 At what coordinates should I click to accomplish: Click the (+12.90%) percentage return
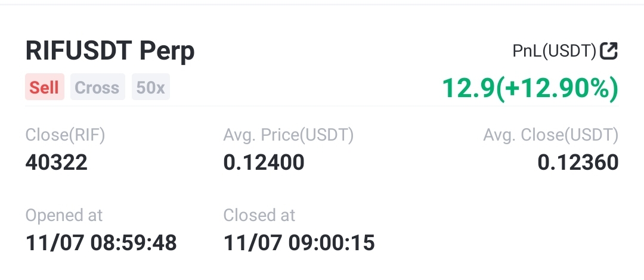coord(556,89)
